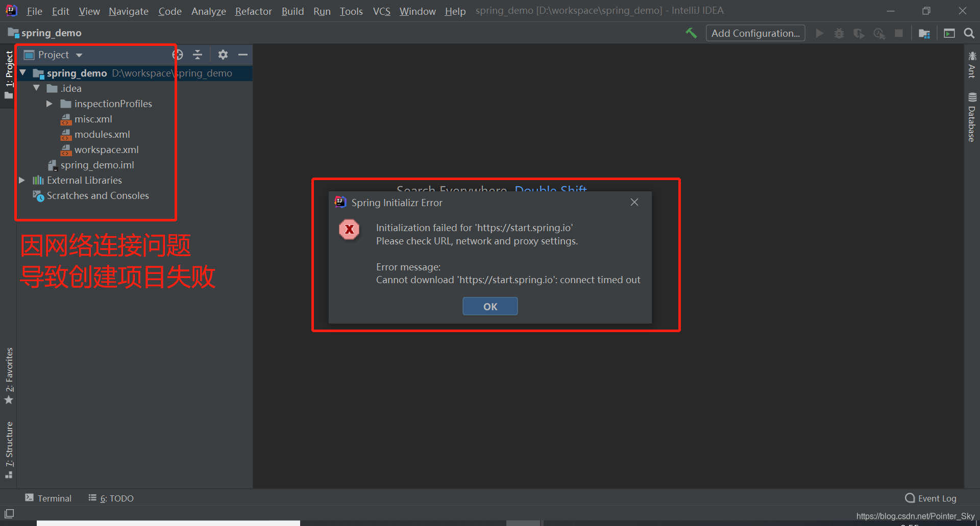Viewport: 980px width, 526px height.
Task: Open the TODO tab
Action: (x=111, y=498)
